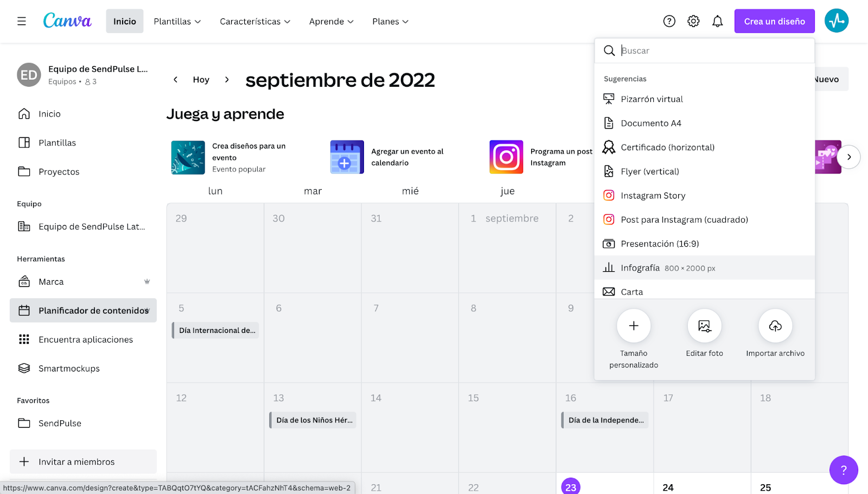This screenshot has height=494, width=868.
Task: Click Equipo de SendPulse L... team name
Action: [x=98, y=69]
